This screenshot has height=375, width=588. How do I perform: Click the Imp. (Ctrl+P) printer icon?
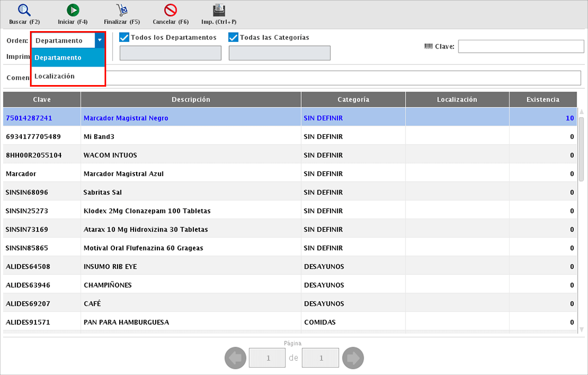tap(219, 10)
